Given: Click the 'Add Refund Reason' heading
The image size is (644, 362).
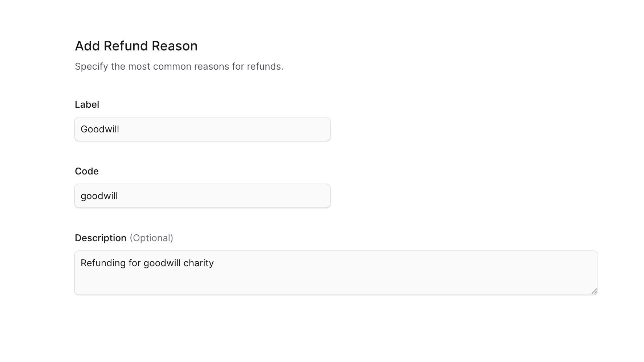Looking at the screenshot, I should point(136,46).
